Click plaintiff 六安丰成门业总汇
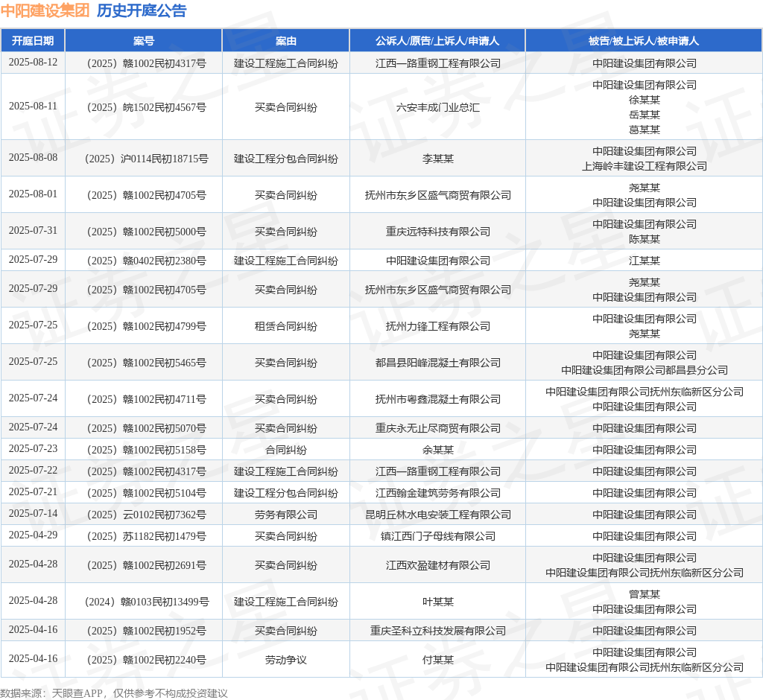Viewport: 763px width, 700px height. pos(437,107)
